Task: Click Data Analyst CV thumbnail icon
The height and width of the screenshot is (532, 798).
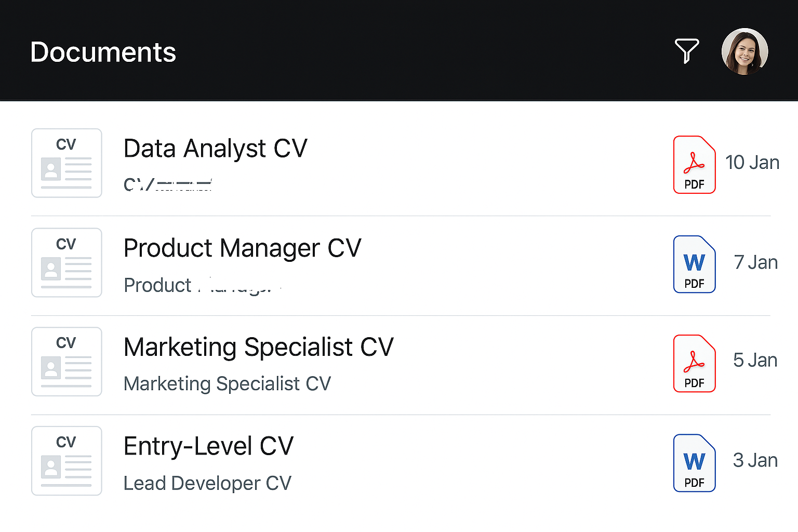Action: (x=66, y=163)
